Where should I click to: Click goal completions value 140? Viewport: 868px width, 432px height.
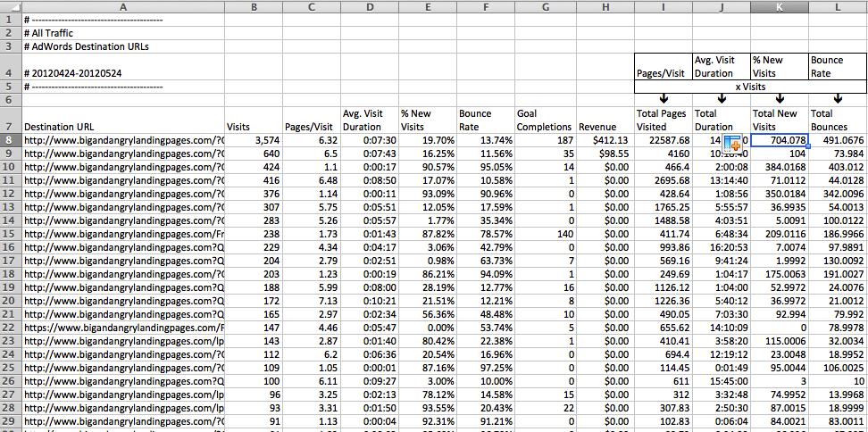point(544,234)
